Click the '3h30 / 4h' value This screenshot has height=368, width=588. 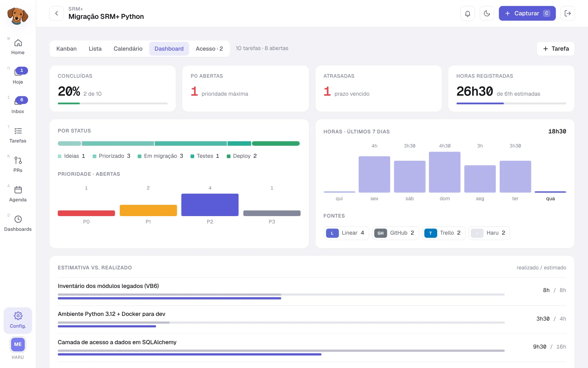[551, 319]
